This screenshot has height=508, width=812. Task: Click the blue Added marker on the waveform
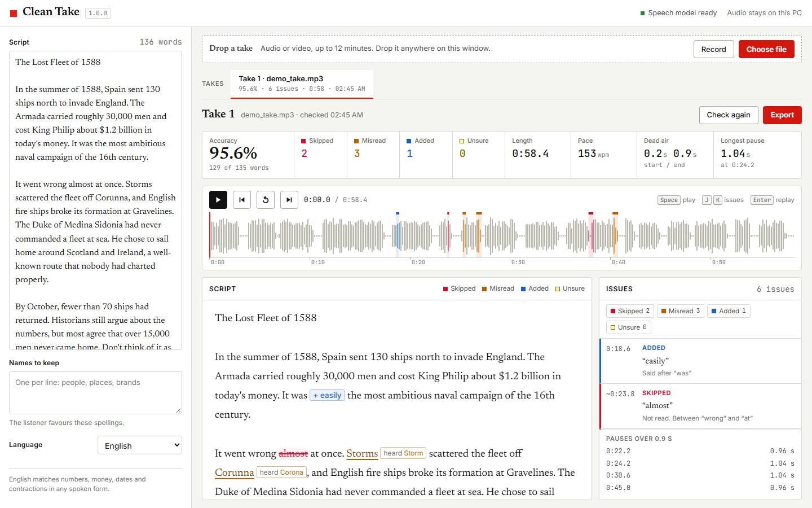(398, 235)
